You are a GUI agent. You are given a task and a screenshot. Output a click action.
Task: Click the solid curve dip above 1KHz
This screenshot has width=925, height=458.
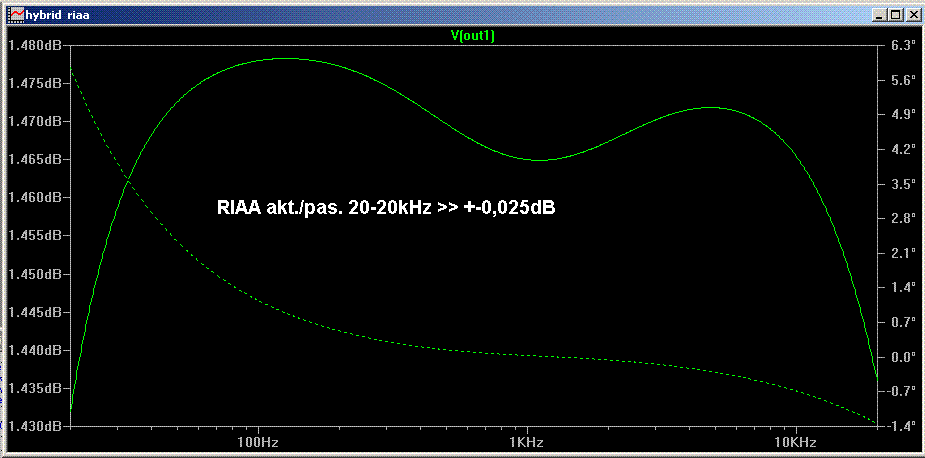coord(537,160)
